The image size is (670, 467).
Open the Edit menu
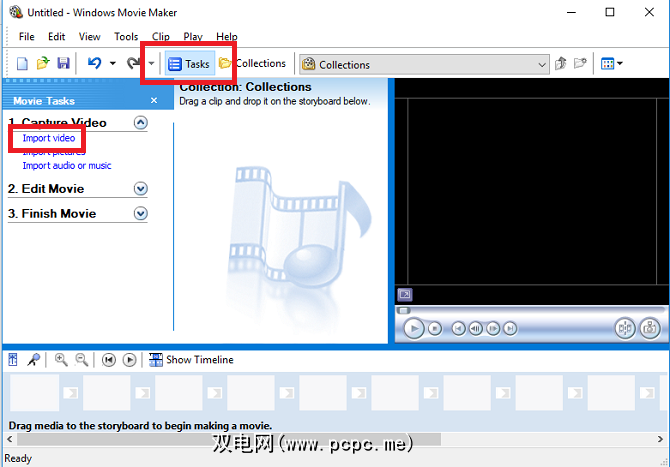point(56,37)
